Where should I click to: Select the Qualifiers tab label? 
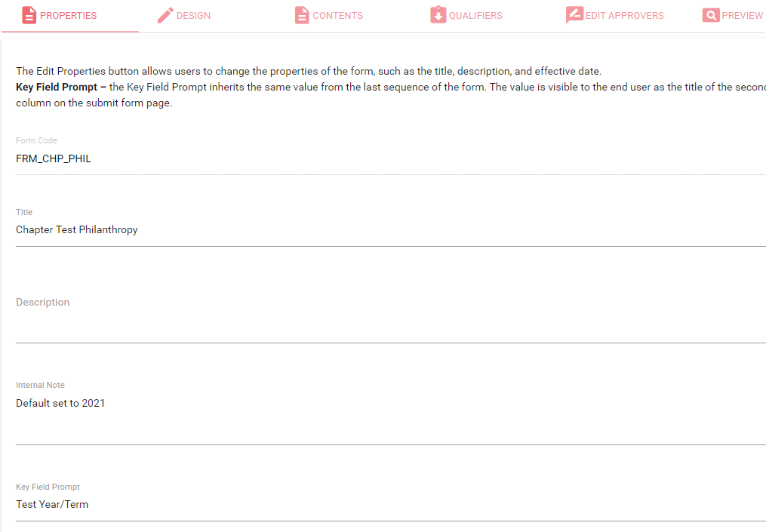[x=475, y=16]
